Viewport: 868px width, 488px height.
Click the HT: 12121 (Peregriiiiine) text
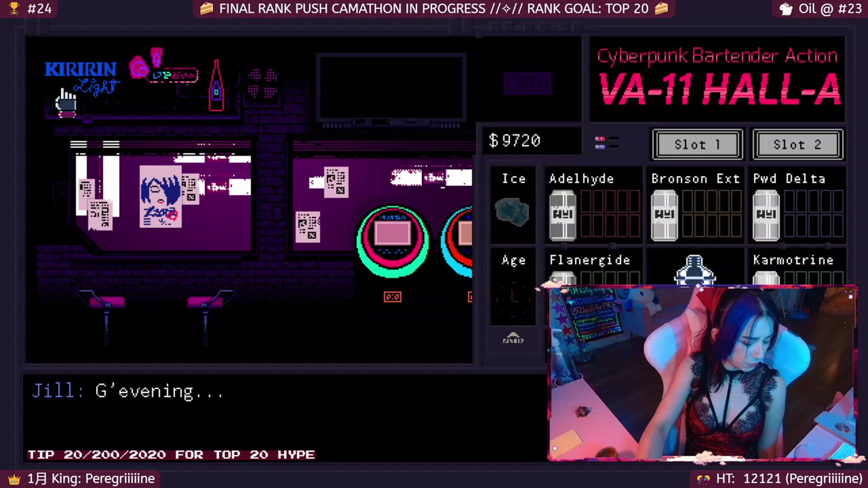[x=789, y=479]
